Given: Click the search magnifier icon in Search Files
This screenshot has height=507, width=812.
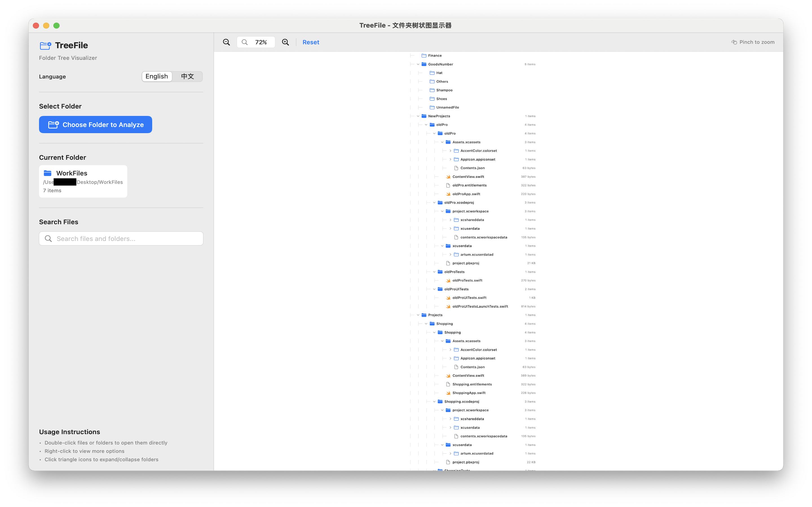Looking at the screenshot, I should pyautogui.click(x=48, y=238).
